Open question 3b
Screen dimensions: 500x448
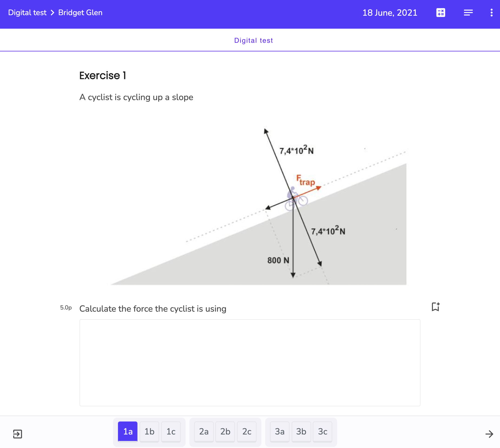[x=301, y=431]
